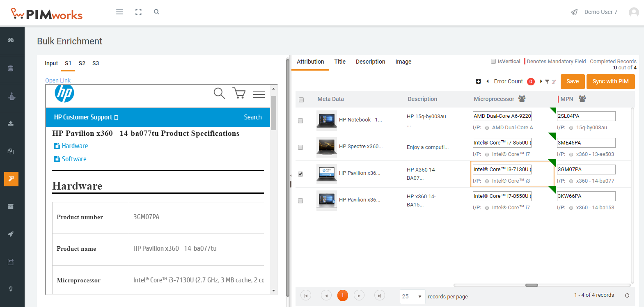Click the download tray icon in sidebar
The image size is (644, 307).
pyautogui.click(x=11, y=123)
